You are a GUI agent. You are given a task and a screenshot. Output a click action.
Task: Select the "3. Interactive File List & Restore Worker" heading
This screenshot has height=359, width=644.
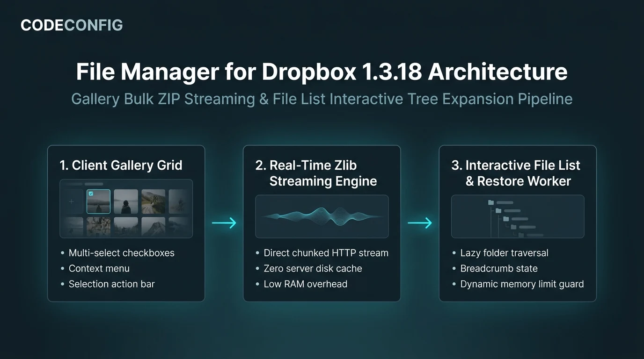(x=516, y=173)
